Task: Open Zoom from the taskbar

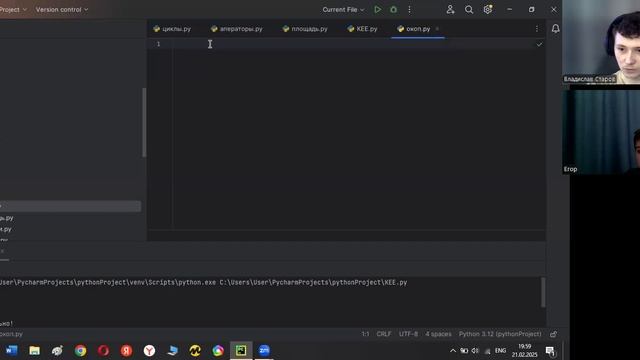Action: 264,350
